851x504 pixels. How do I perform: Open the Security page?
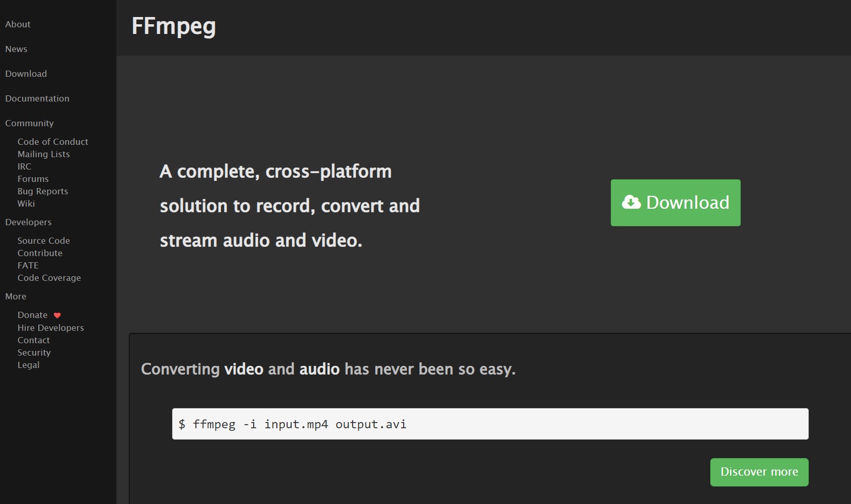click(34, 352)
